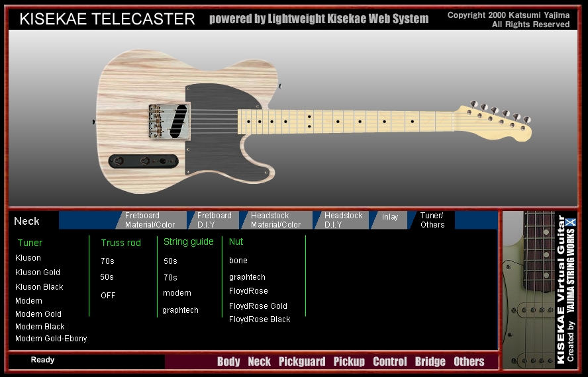The image size is (588, 377).
Task: Choose graphtech string guide
Action: point(180,310)
